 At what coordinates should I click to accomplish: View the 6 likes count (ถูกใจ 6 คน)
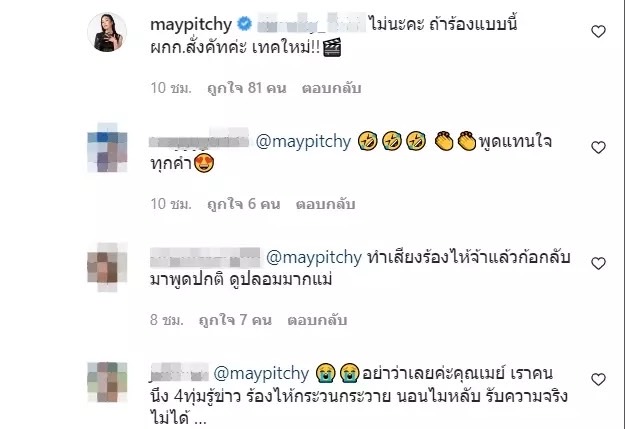click(x=244, y=204)
